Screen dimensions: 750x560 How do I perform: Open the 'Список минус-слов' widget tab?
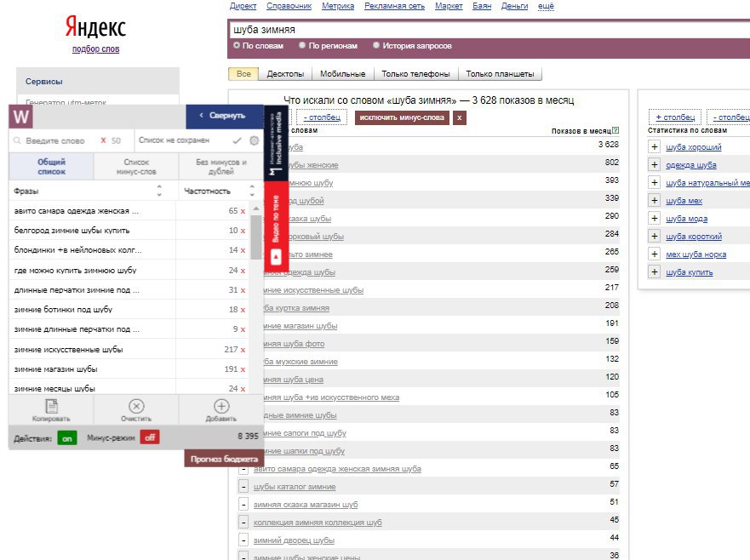(136, 167)
